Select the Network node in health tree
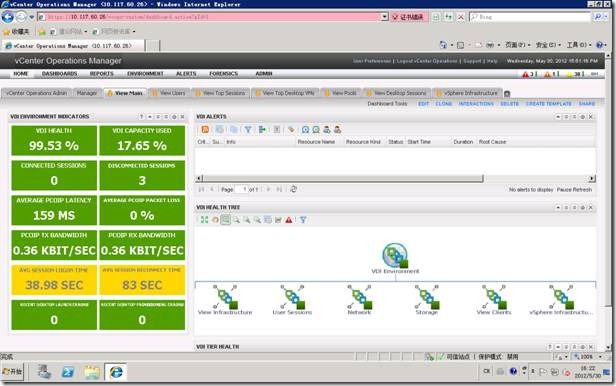 [x=359, y=300]
